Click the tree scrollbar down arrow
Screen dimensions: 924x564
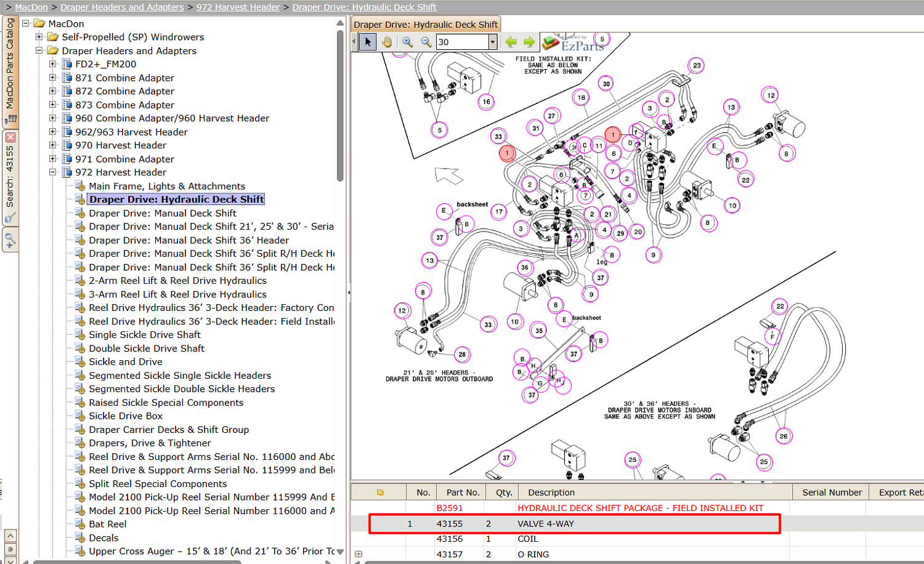pos(340,552)
